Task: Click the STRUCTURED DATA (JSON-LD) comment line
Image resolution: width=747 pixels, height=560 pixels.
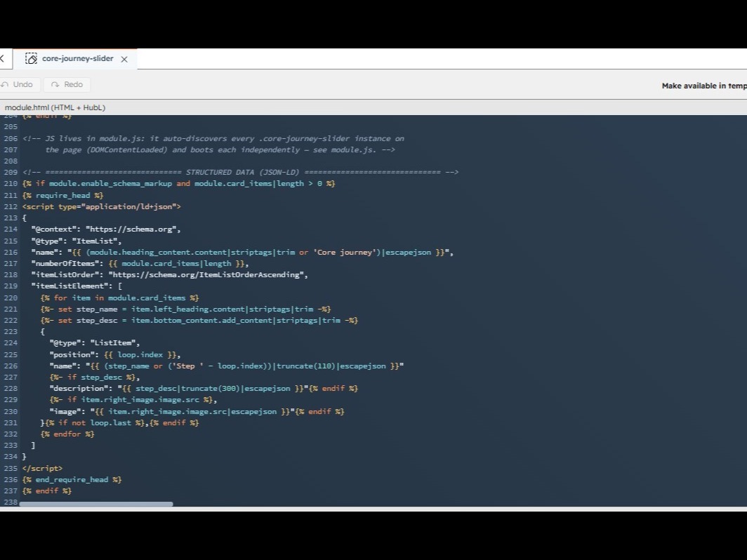Action: (x=241, y=172)
